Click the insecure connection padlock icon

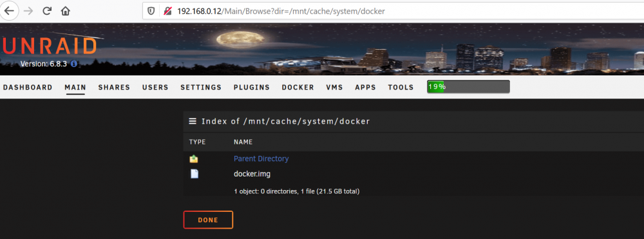(167, 11)
